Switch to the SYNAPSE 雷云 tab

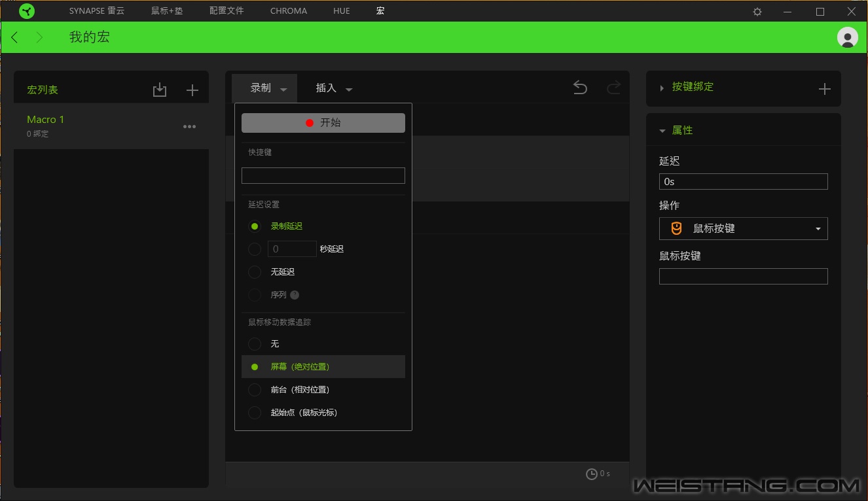(97, 11)
